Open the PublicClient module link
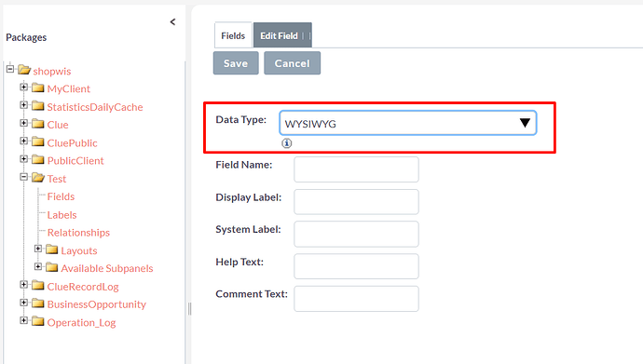This screenshot has height=364, width=643. click(75, 160)
